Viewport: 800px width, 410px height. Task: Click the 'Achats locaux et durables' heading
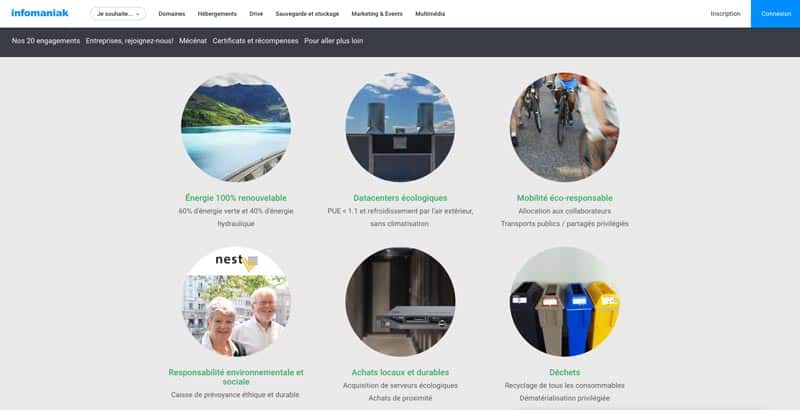400,372
